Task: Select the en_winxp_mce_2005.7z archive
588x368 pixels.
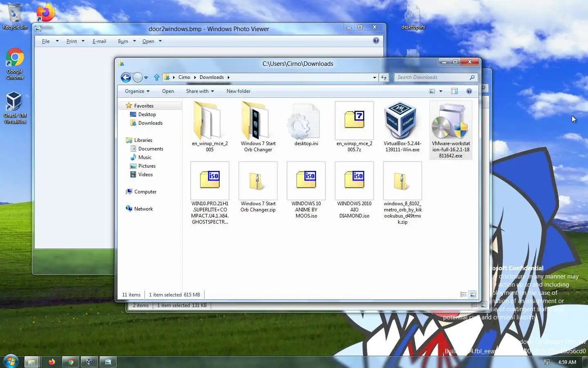Action: [x=354, y=127]
